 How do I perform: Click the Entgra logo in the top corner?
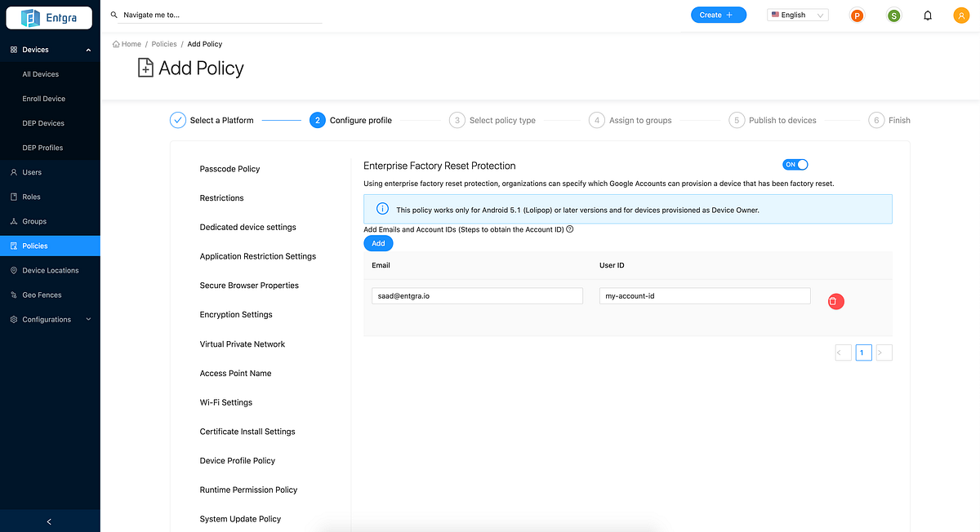pyautogui.click(x=48, y=17)
